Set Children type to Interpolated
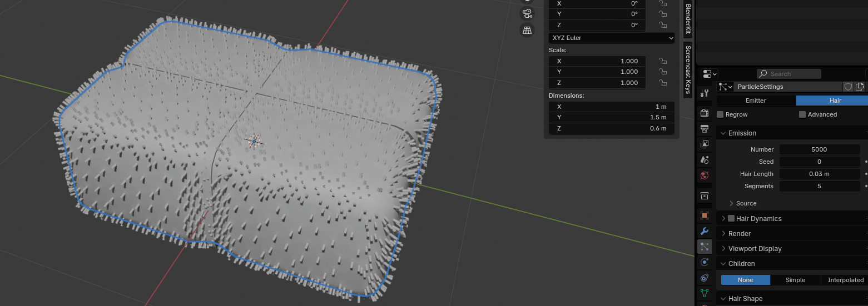 coord(845,280)
